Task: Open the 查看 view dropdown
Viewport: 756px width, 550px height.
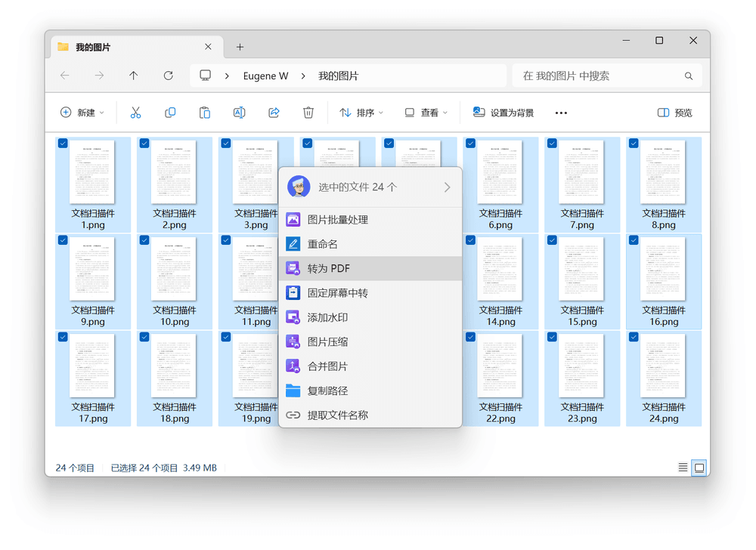Action: pyautogui.click(x=426, y=113)
